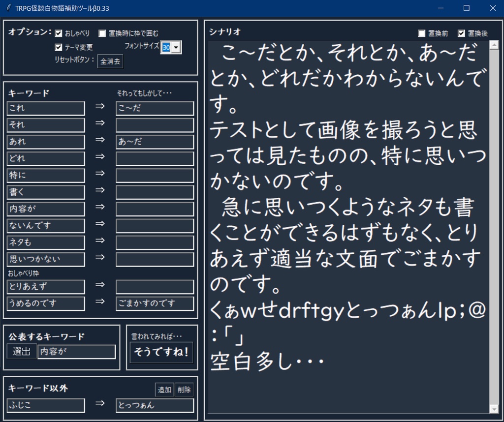Click the 選出 button under 公表するキーワード
Viewport: 504px width, 422px height.
click(x=22, y=351)
